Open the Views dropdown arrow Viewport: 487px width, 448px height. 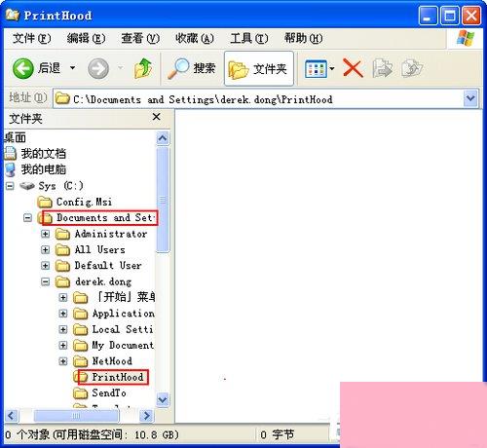click(x=332, y=68)
